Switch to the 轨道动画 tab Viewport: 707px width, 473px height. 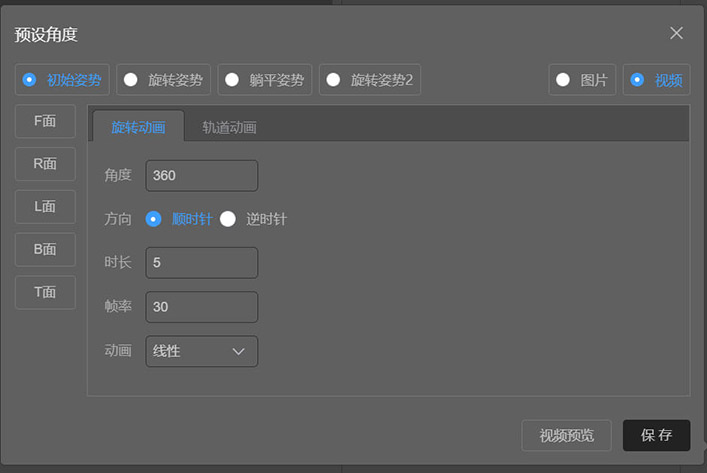229,127
